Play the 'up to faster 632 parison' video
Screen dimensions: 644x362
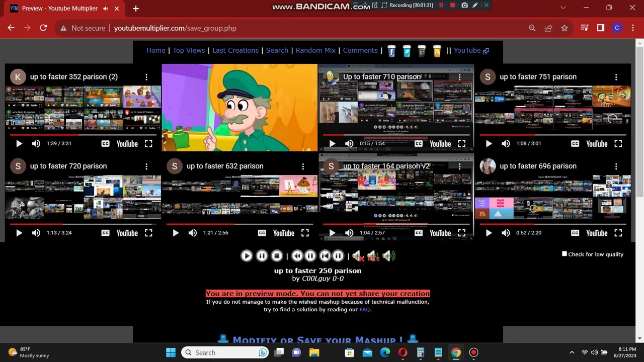pyautogui.click(x=176, y=233)
